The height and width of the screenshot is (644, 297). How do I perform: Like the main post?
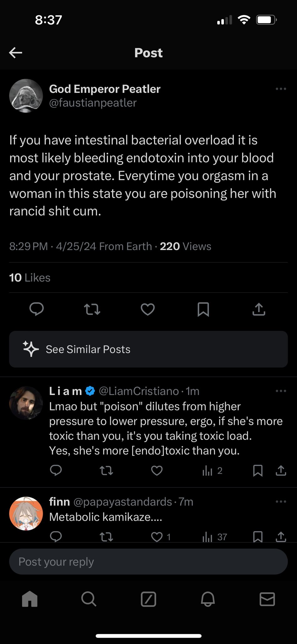pyautogui.click(x=148, y=309)
